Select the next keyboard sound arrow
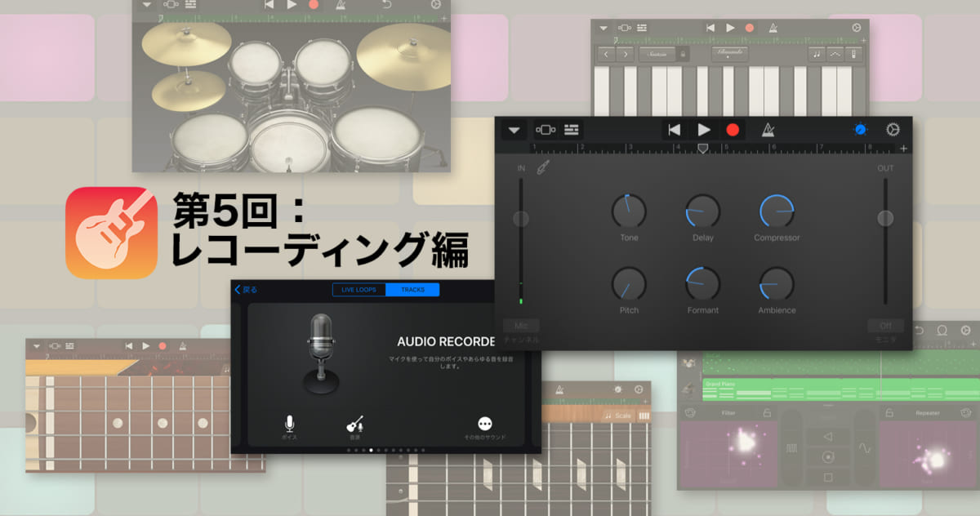This screenshot has height=516, width=980. 626,54
